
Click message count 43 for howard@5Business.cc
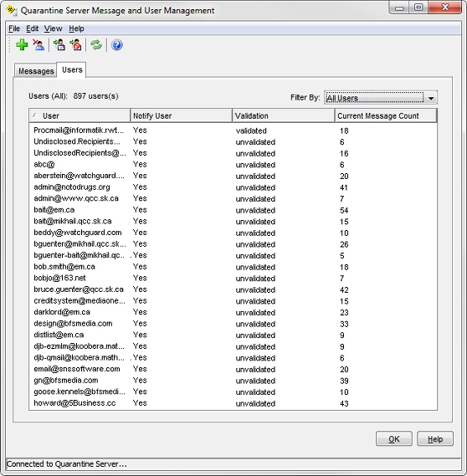pos(344,403)
